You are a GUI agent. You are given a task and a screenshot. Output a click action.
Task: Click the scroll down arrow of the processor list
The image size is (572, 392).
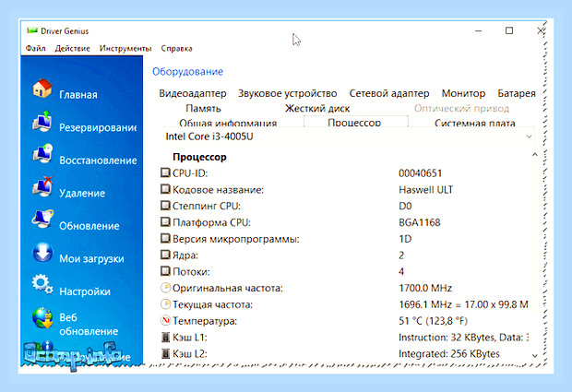tap(534, 355)
